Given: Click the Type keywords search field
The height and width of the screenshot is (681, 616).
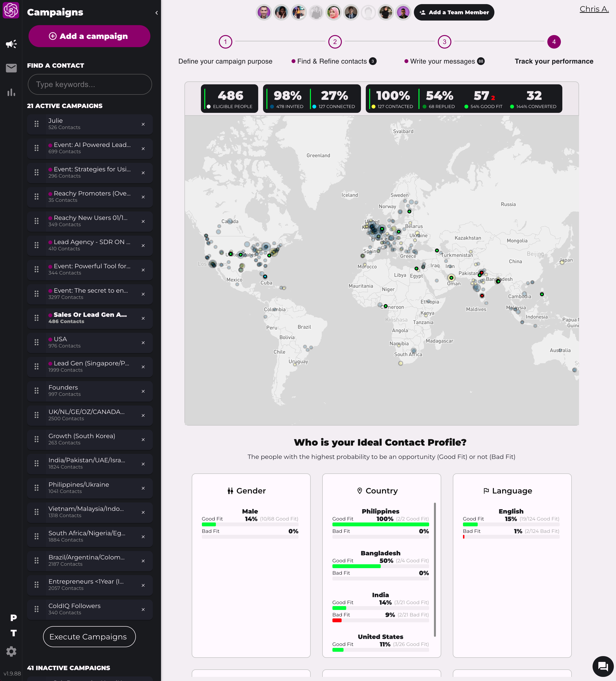Looking at the screenshot, I should (x=89, y=84).
